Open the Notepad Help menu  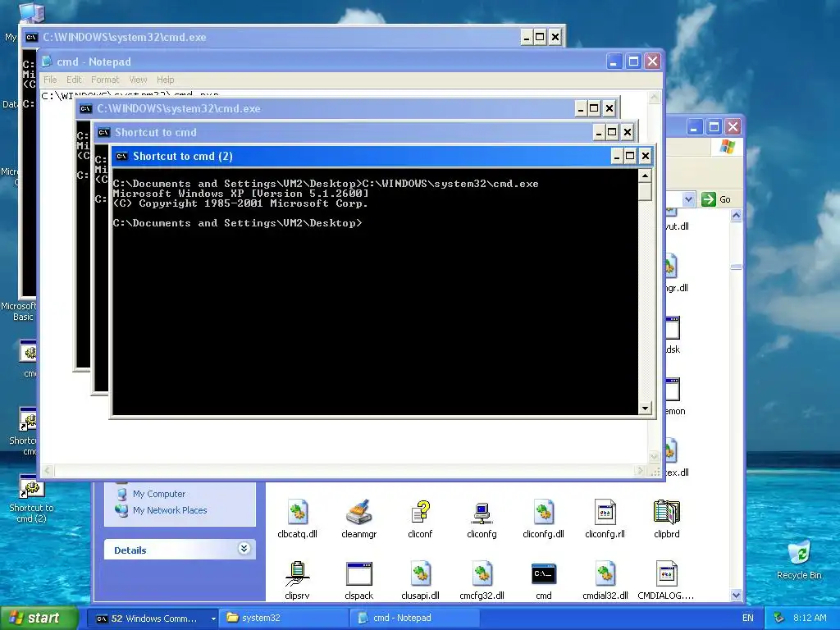coord(165,80)
